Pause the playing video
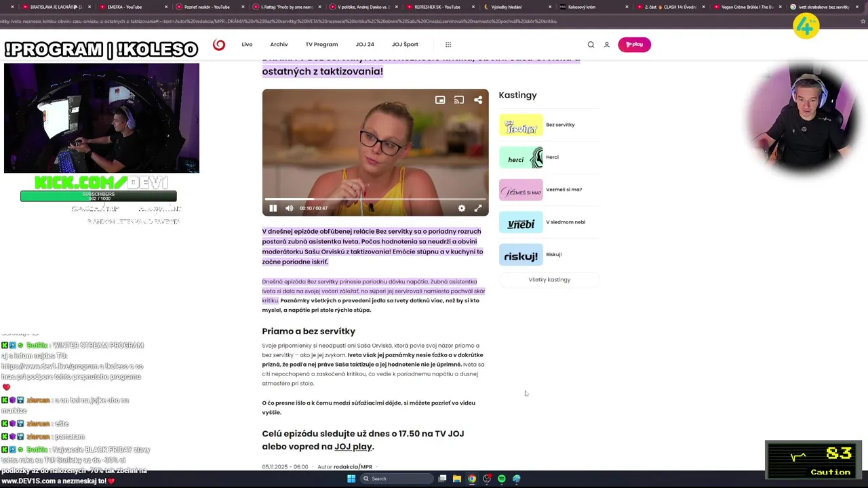Viewport: 868px width, 488px height. 273,208
